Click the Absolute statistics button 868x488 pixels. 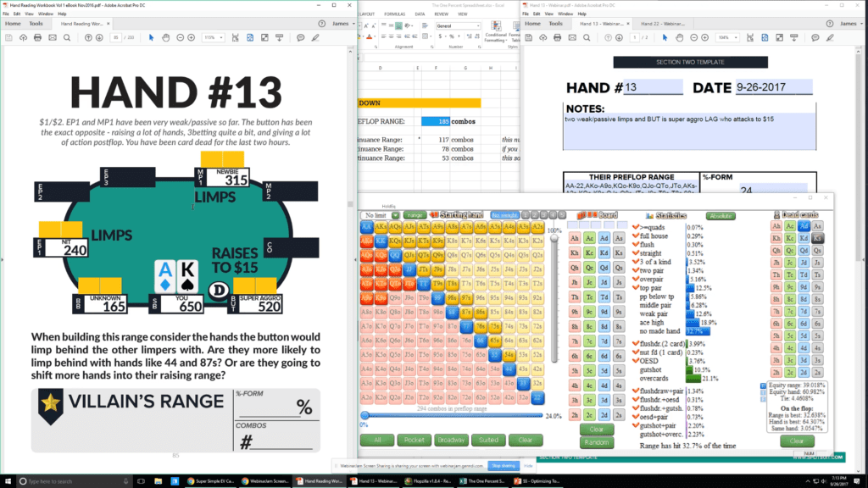(x=721, y=216)
